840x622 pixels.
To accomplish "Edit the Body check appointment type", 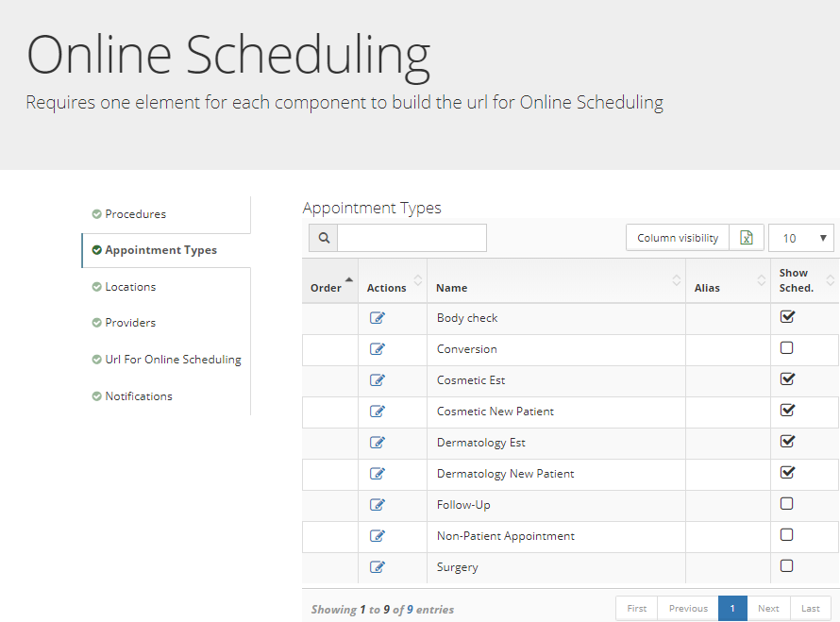I will [378, 317].
